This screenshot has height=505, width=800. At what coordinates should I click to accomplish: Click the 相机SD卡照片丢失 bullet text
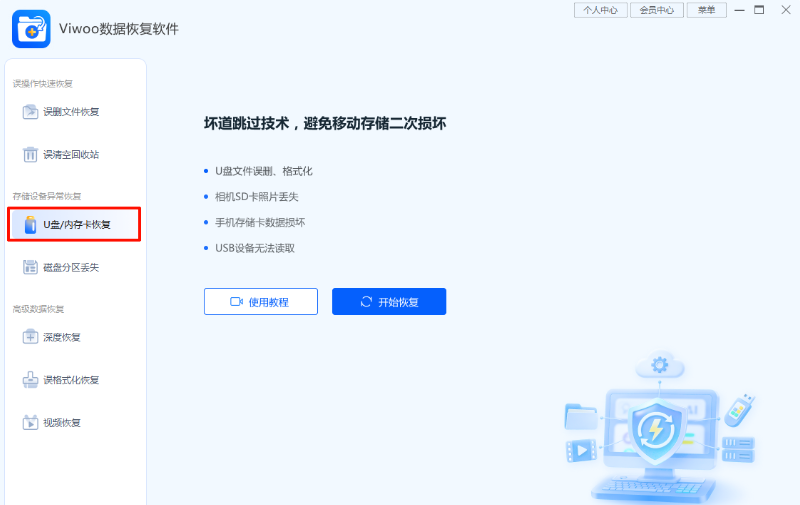tap(257, 197)
